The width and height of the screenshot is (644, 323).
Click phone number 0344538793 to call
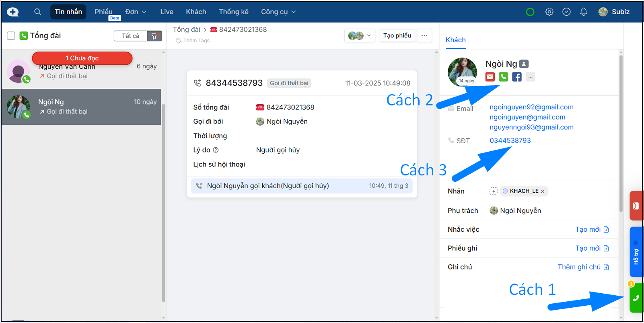510,140
